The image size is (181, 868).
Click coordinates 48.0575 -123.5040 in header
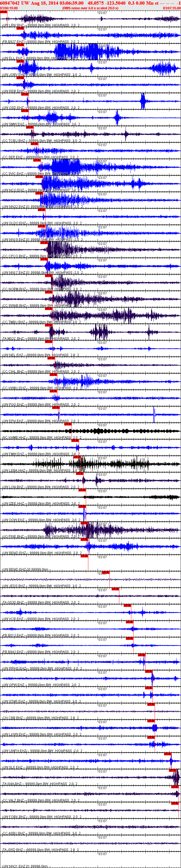click(107, 3)
